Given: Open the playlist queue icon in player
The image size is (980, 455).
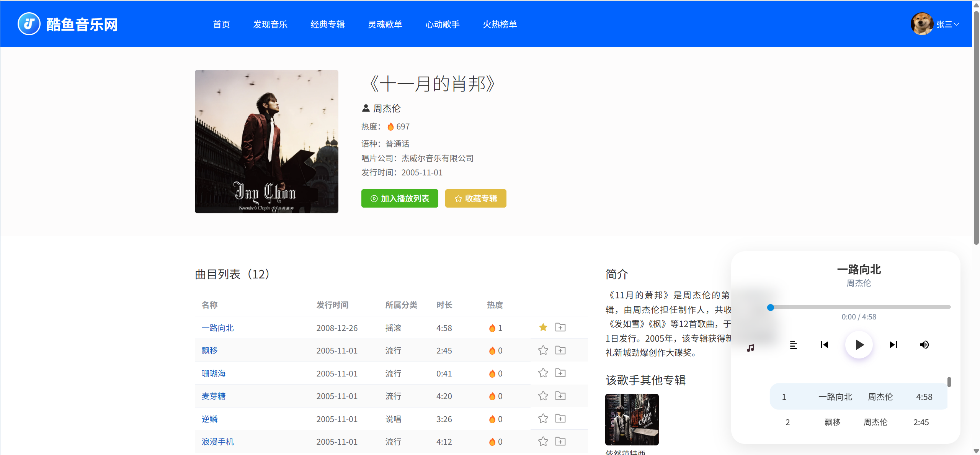Looking at the screenshot, I should 794,345.
